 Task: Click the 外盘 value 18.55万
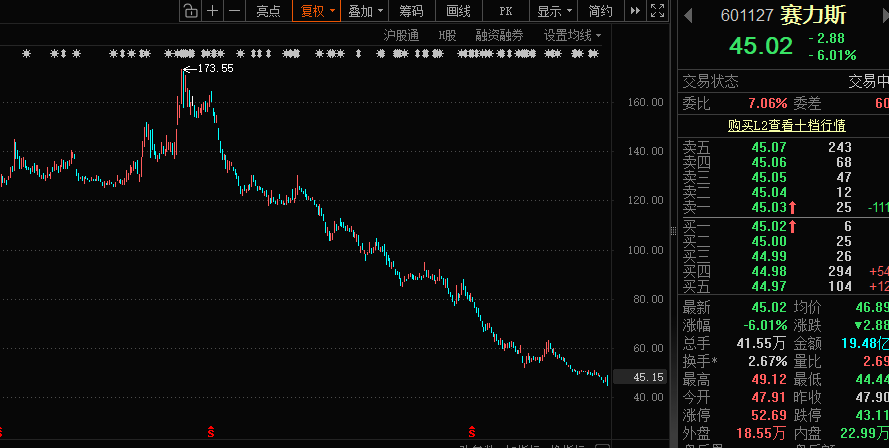click(761, 433)
